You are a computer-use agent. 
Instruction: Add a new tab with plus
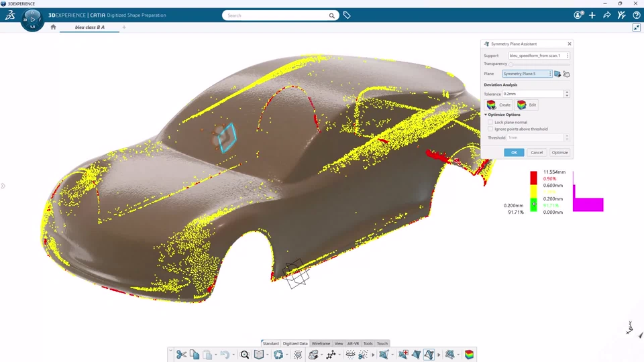(124, 27)
